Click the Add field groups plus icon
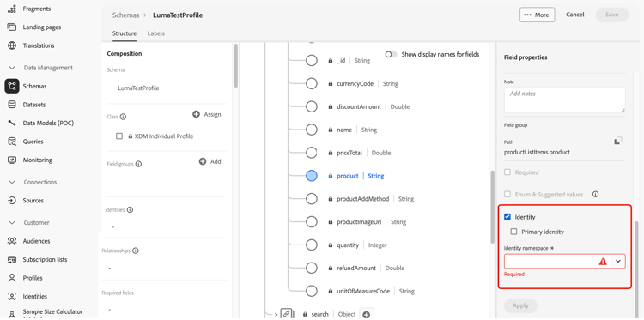The image size is (644, 320). click(203, 161)
